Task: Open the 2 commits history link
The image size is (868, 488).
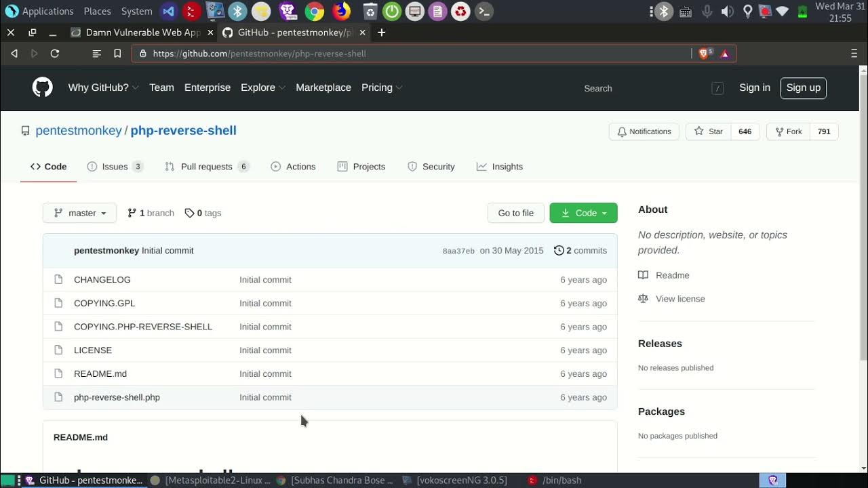Action: coord(580,251)
